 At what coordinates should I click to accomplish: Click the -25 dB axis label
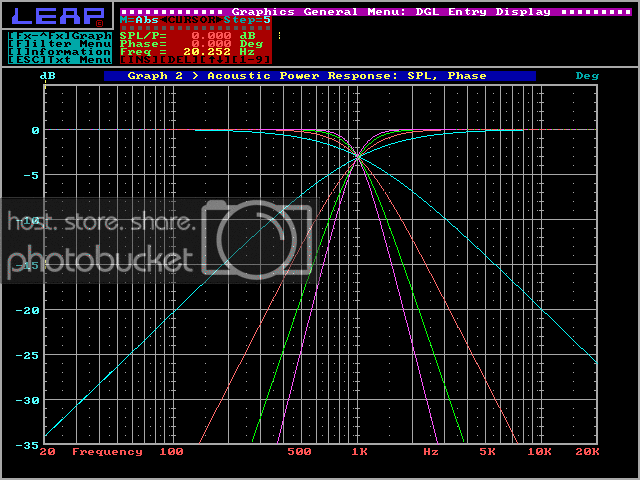click(x=27, y=356)
